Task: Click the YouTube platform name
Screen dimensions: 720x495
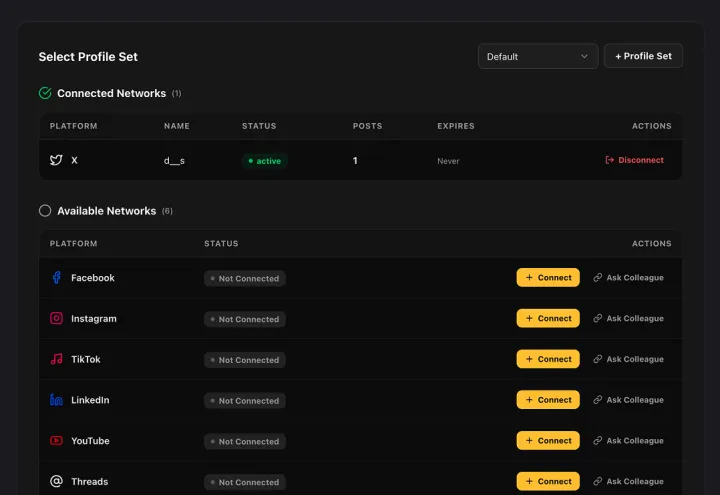Action: (90, 441)
